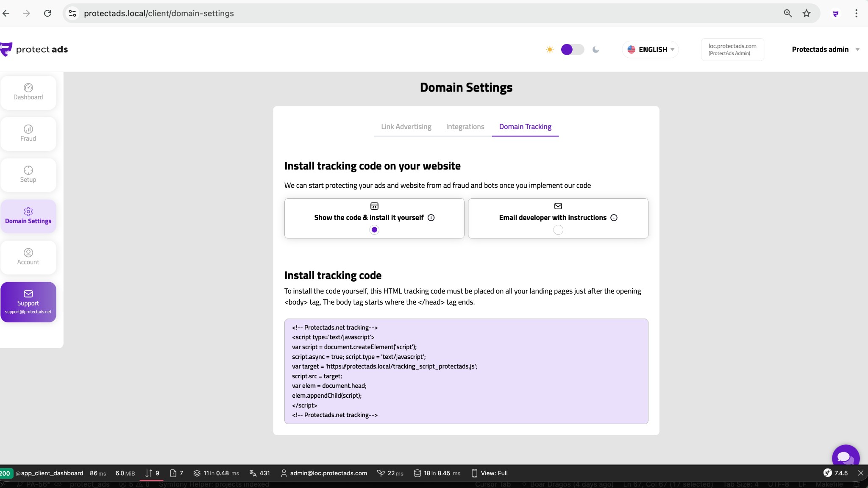Contact Support via support@protectads.net button

tap(28, 302)
